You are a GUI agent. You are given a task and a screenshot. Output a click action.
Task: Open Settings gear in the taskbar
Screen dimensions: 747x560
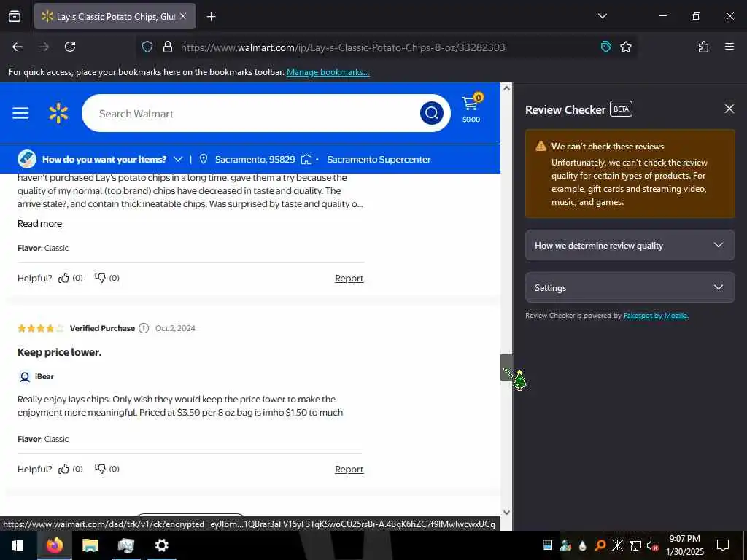tap(161, 545)
